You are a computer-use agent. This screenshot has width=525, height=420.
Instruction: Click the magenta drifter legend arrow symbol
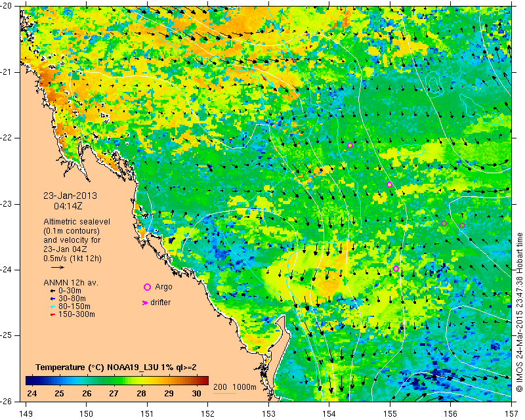145,303
